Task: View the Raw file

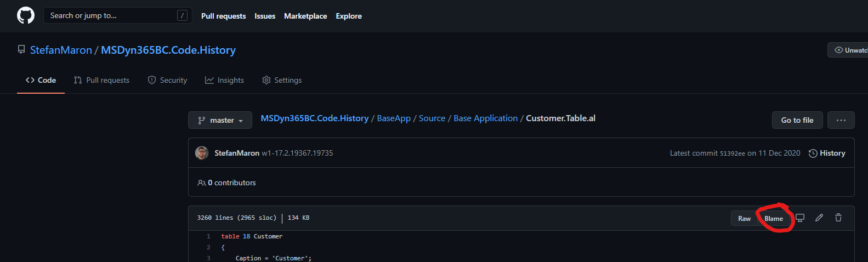Action: coord(744,218)
